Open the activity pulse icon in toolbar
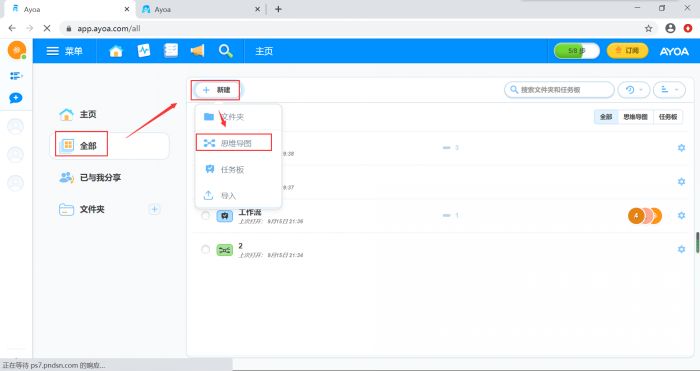 pos(144,50)
